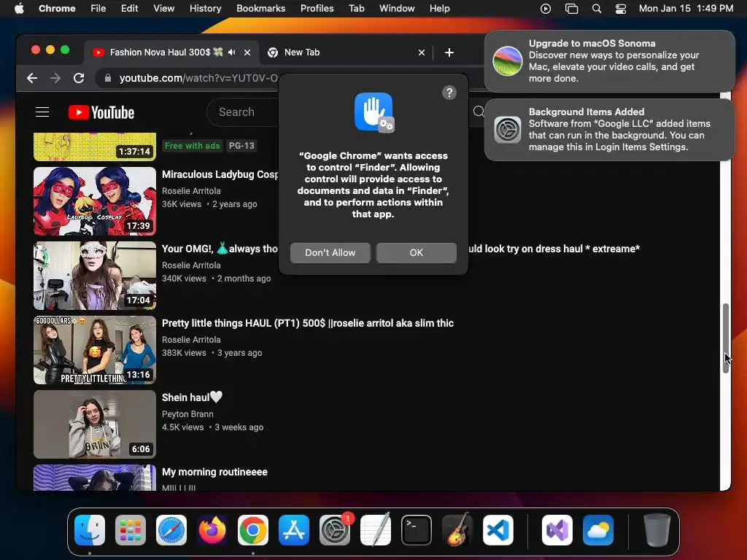The width and height of the screenshot is (747, 560).
Task: Open System Settings from the Dock
Action: point(335,530)
